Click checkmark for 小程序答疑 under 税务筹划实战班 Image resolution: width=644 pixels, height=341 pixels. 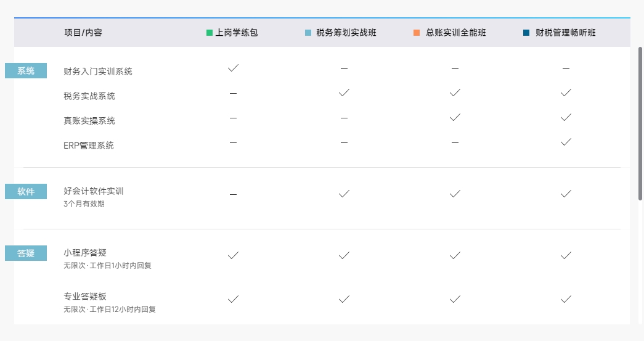click(x=344, y=255)
